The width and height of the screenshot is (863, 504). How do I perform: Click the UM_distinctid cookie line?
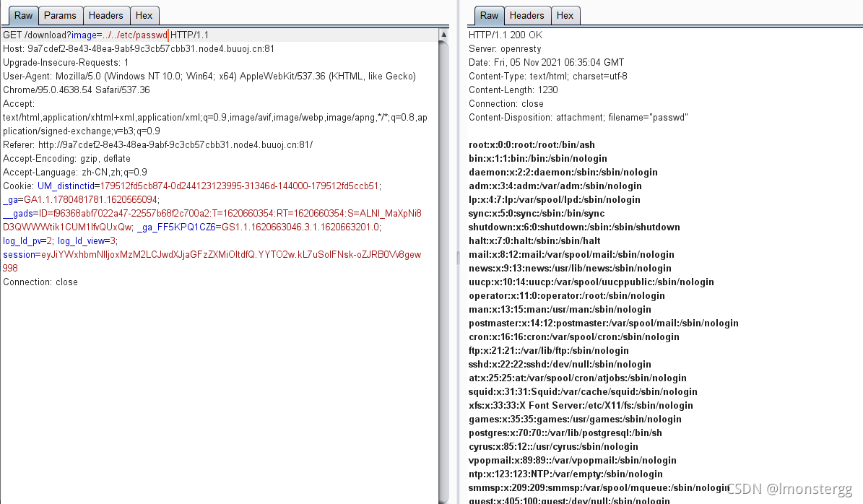click(192, 186)
